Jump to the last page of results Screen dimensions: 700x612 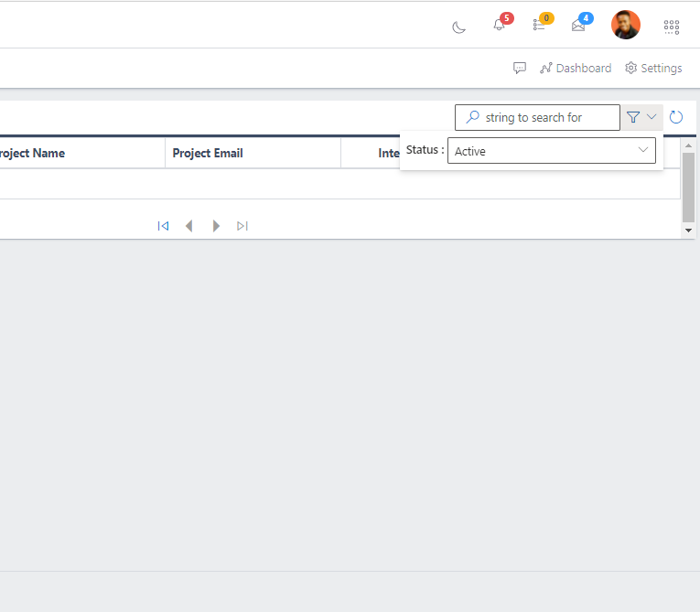tap(242, 226)
